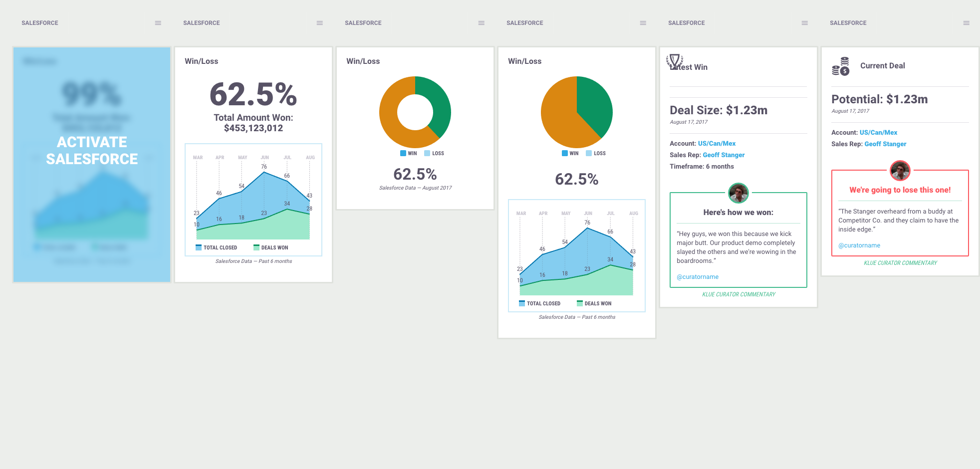The image size is (980, 469).
Task: Click WIN legend swatch under pie chart
Action: (565, 153)
